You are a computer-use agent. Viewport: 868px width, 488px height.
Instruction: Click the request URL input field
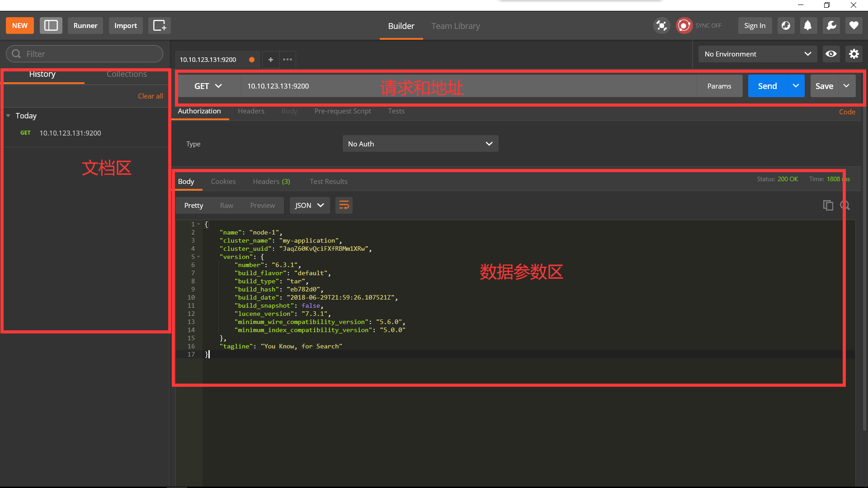[468, 86]
